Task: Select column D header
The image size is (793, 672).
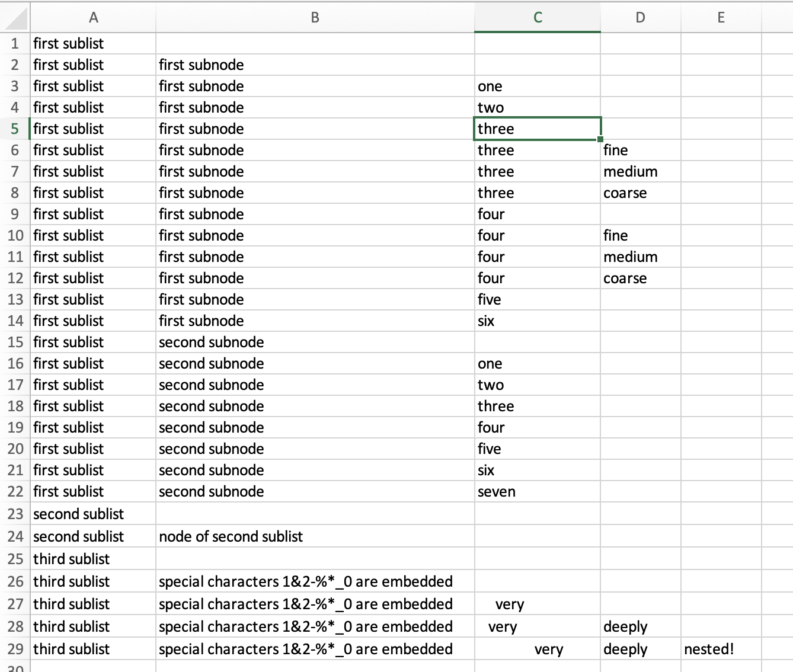Action: tap(641, 18)
